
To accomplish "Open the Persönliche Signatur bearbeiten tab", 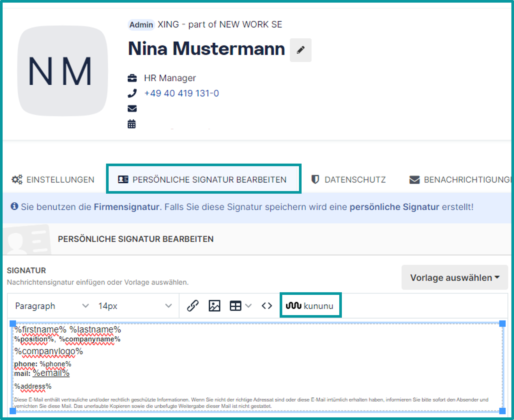I will [202, 180].
